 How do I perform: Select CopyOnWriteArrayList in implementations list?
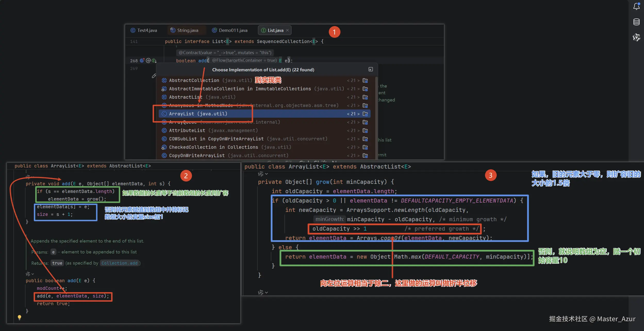[x=197, y=156]
